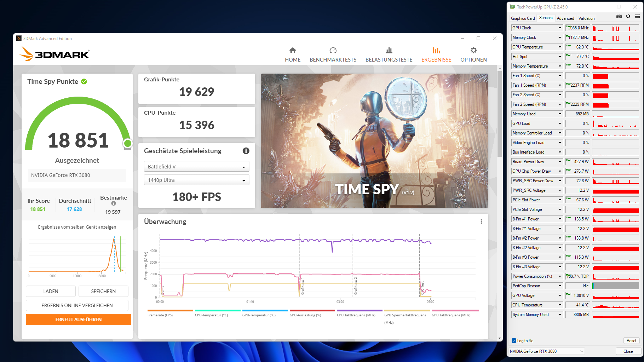This screenshot has height=362, width=644.
Task: Click the GPU Clock history graph
Action: point(616,28)
